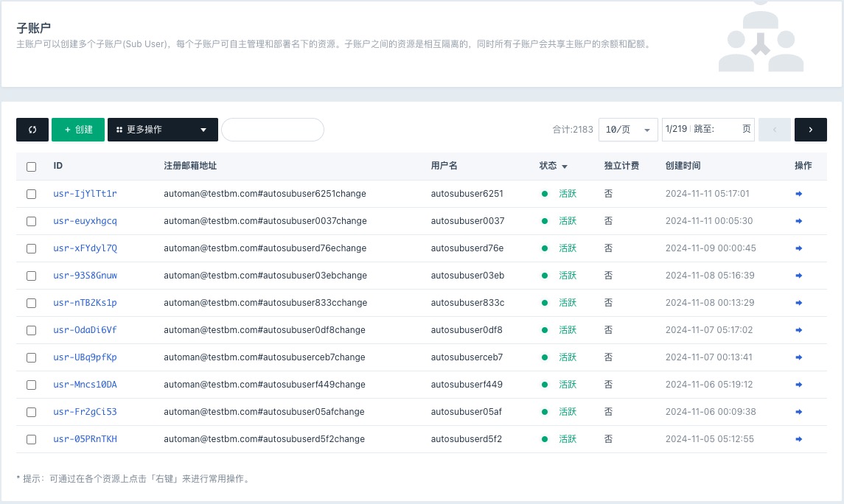The image size is (844, 504).
Task: Check the box for usr-xFYdyl7Q
Action: 31,248
